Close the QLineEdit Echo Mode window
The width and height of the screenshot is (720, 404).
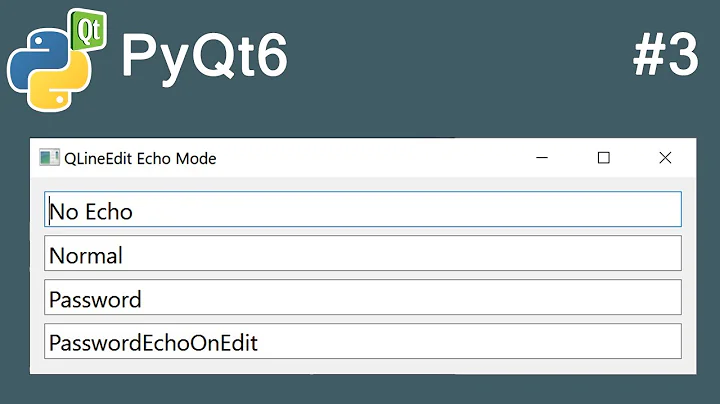tap(665, 158)
